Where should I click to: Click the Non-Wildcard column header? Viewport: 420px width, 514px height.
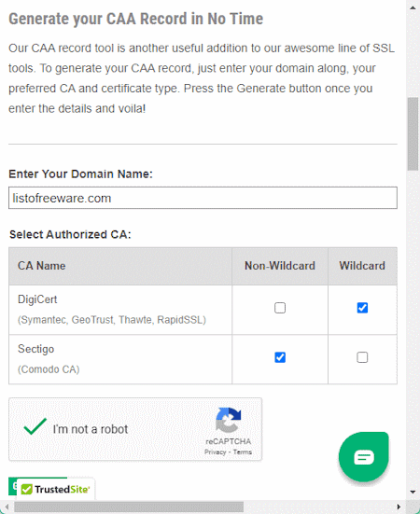[280, 266]
